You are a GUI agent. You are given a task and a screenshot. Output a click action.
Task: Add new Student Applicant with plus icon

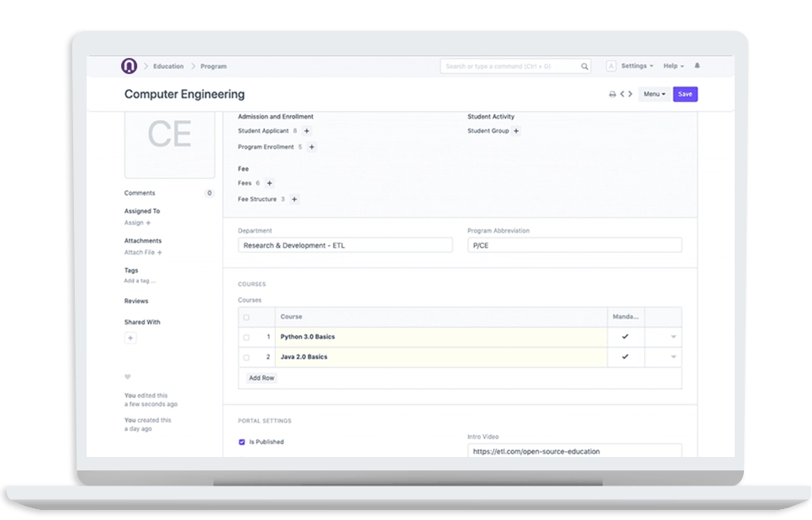(x=307, y=131)
